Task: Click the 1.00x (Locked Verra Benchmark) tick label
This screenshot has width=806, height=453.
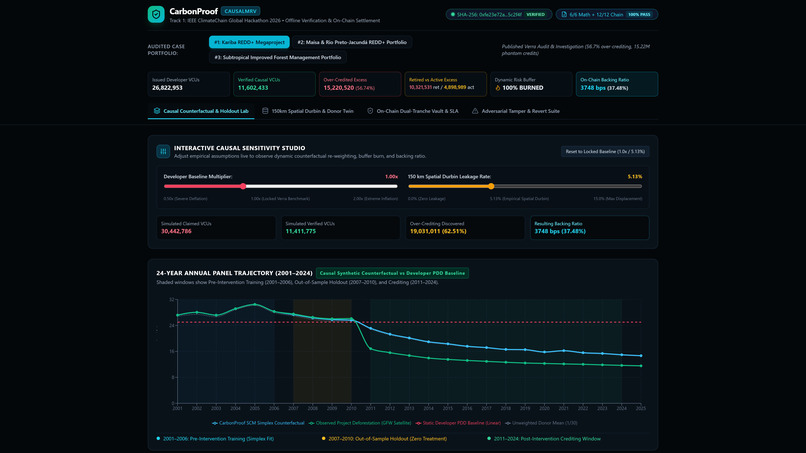Action: 280,198
